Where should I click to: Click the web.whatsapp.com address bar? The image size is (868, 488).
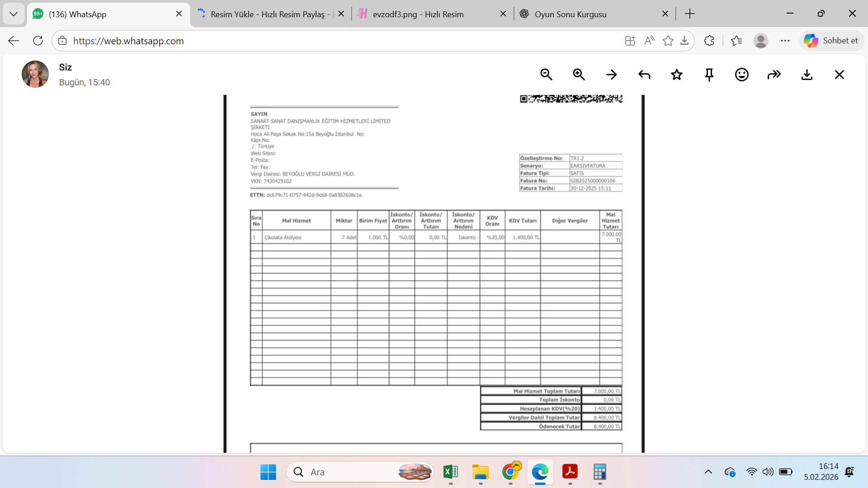pyautogui.click(x=344, y=41)
